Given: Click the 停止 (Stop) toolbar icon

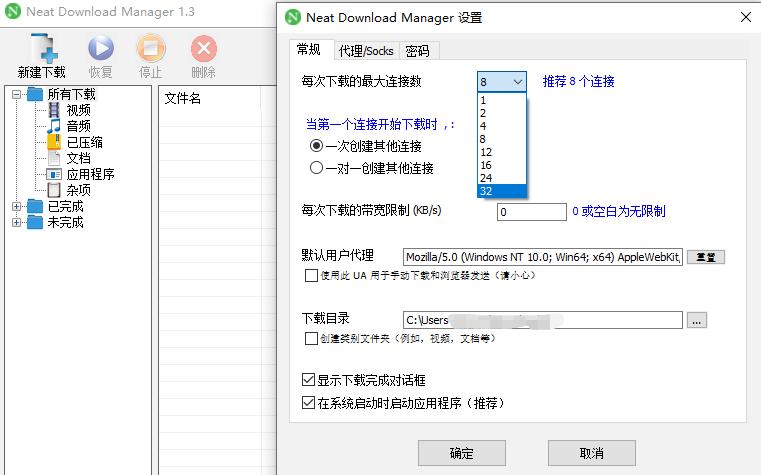Looking at the screenshot, I should pos(151,49).
